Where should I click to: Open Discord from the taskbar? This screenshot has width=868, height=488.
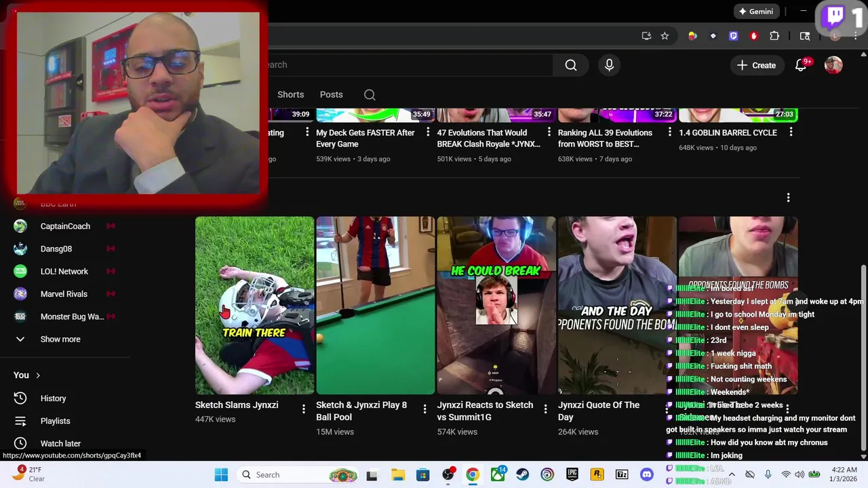[x=647, y=475]
